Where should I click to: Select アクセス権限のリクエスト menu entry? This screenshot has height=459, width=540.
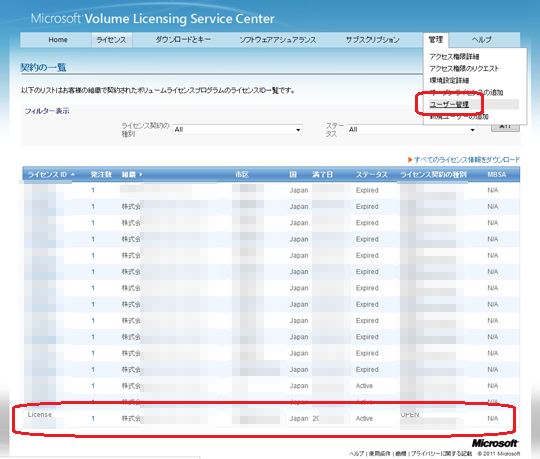pyautogui.click(x=464, y=69)
